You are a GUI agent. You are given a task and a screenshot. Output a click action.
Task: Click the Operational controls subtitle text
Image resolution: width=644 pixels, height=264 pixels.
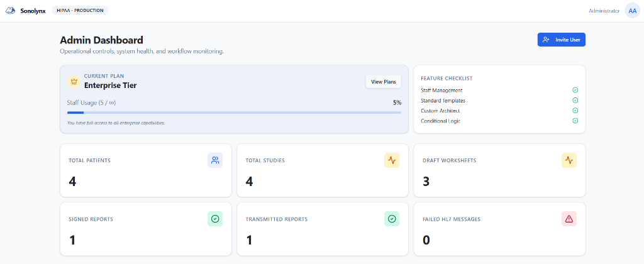pos(142,52)
